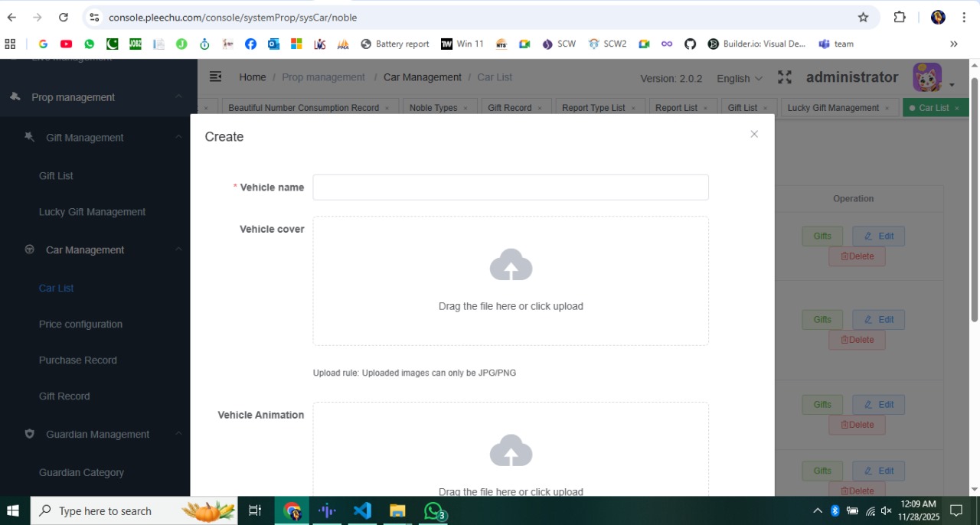Image resolution: width=980 pixels, height=525 pixels.
Task: Reload the page with the refresh icon
Action: (x=64, y=17)
